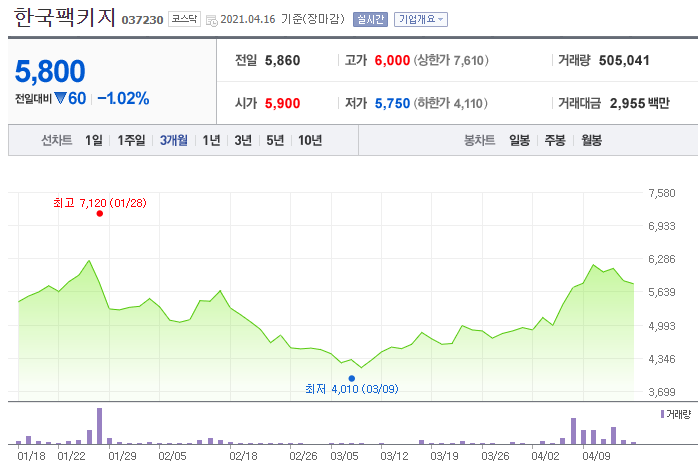Click the 거래량 value 505,041
The image size is (698, 474).
pyautogui.click(x=624, y=61)
